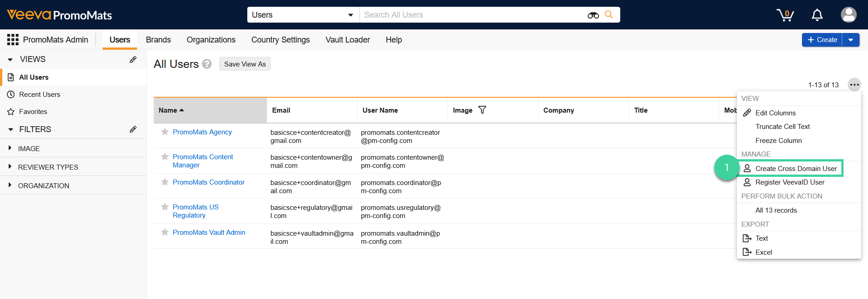Viewport: 868px width, 299px height.
Task: Click the Email column header
Action: pyautogui.click(x=312, y=110)
